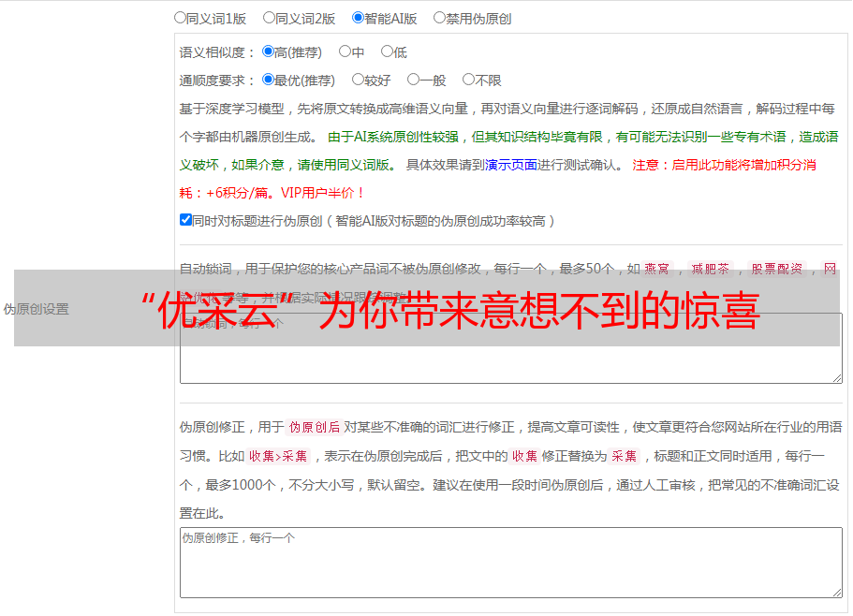Screen dimensions: 853x616
Task: Click the 自动锁词 textarea resize handle
Action: pyautogui.click(x=837, y=378)
